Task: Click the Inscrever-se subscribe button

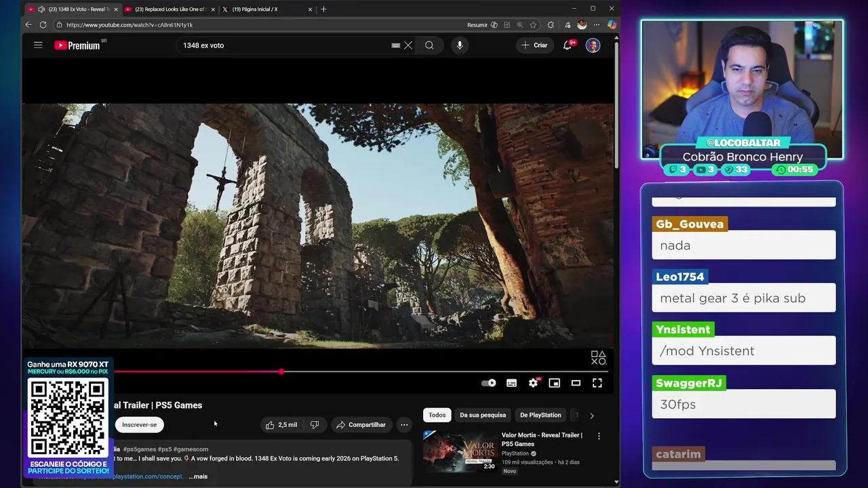Action: (x=139, y=425)
